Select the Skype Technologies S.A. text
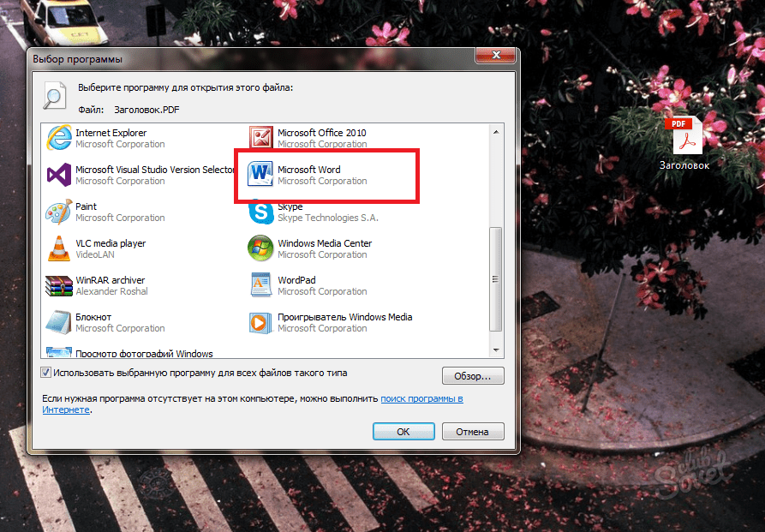The width and height of the screenshot is (765, 532). coord(328,218)
